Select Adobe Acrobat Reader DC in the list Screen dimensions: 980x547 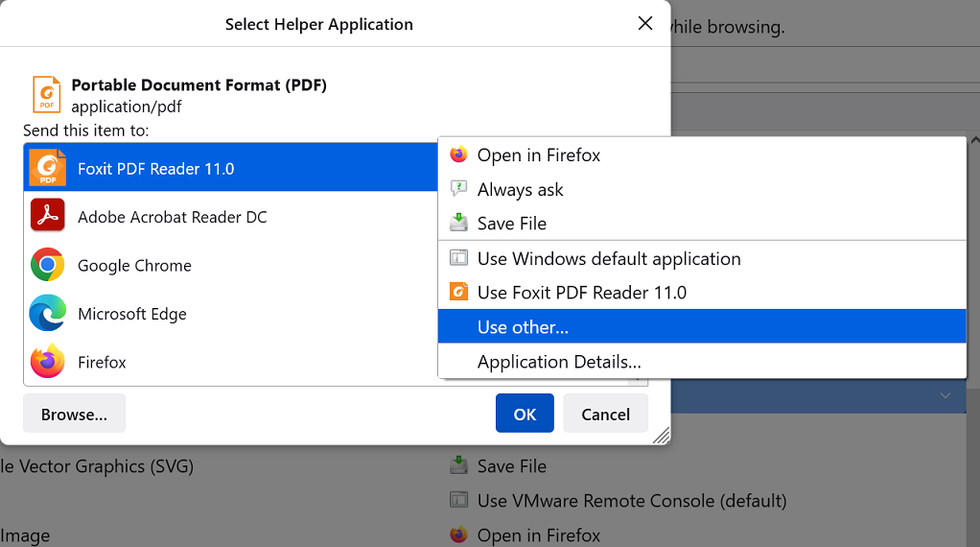click(x=231, y=216)
